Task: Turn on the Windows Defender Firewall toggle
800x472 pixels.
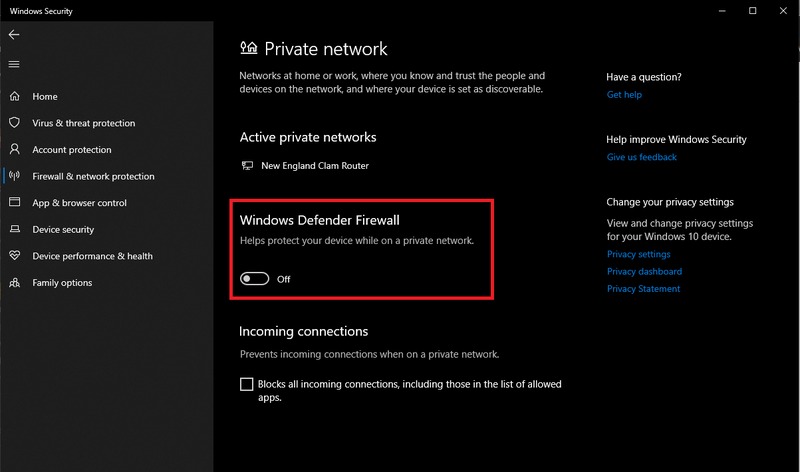Action: pos(255,279)
